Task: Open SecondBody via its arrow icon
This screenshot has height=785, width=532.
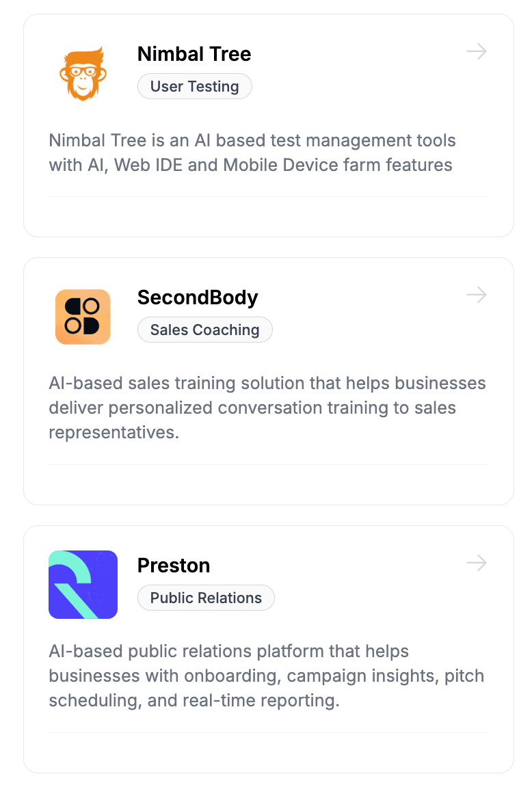Action: [x=477, y=295]
